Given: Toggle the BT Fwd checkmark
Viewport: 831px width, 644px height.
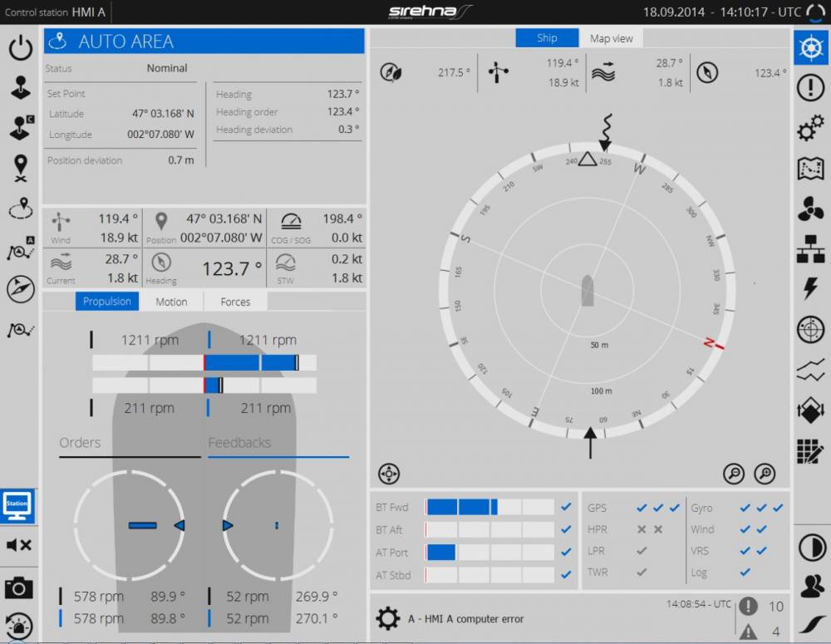Looking at the screenshot, I should 566,507.
